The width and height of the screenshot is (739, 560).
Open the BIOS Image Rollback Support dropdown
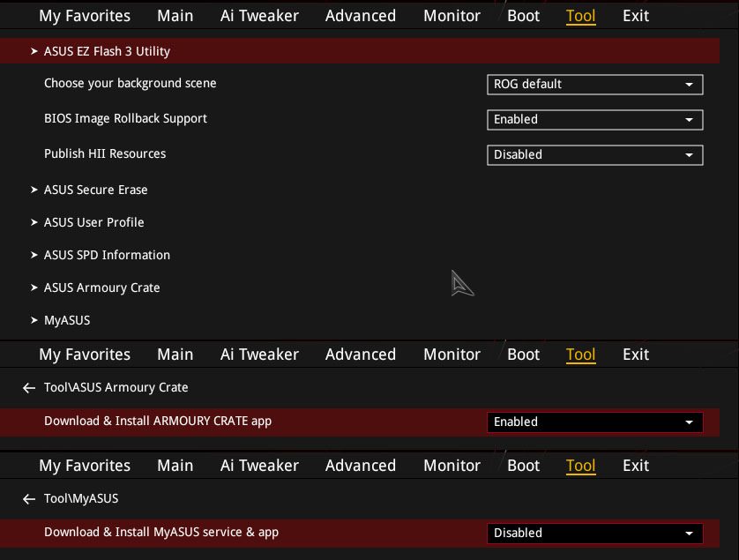click(x=594, y=120)
